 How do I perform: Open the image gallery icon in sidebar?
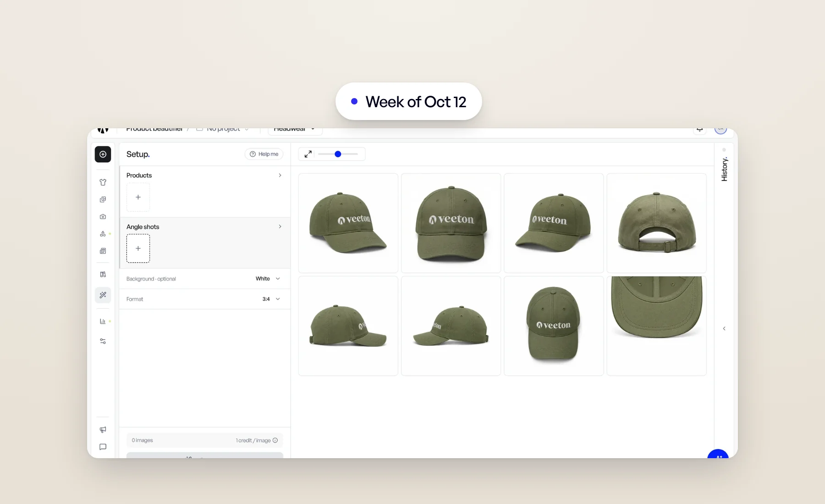(x=103, y=199)
